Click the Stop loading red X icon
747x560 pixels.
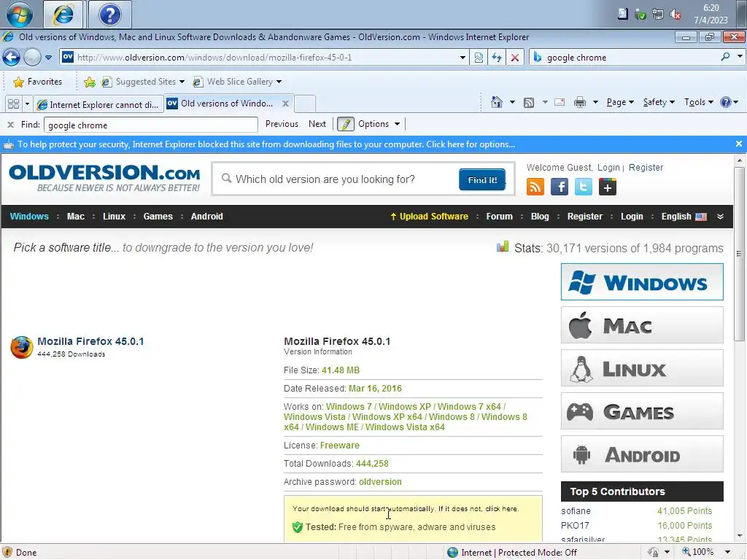point(515,58)
